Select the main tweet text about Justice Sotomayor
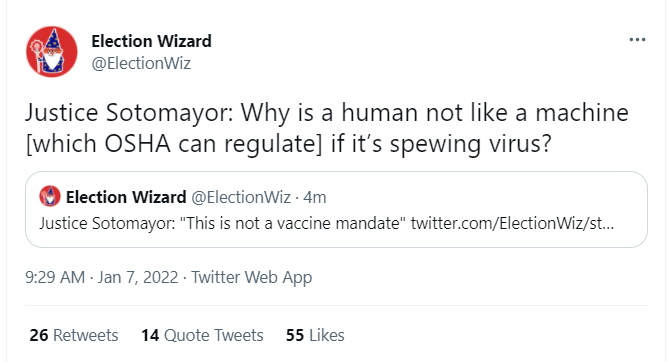The width and height of the screenshot is (668, 362). tap(327, 128)
